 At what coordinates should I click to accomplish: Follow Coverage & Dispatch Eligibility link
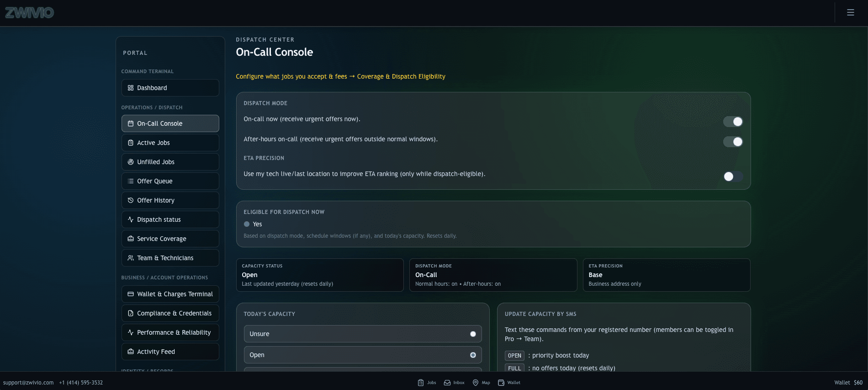coord(401,76)
